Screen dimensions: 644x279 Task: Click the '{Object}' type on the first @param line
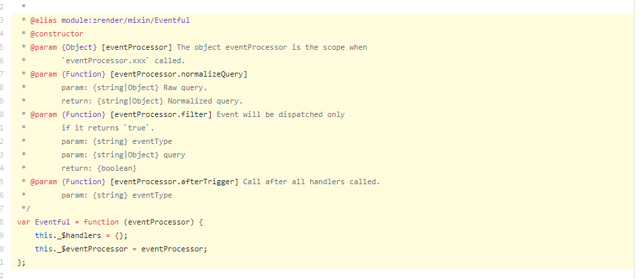(79, 47)
